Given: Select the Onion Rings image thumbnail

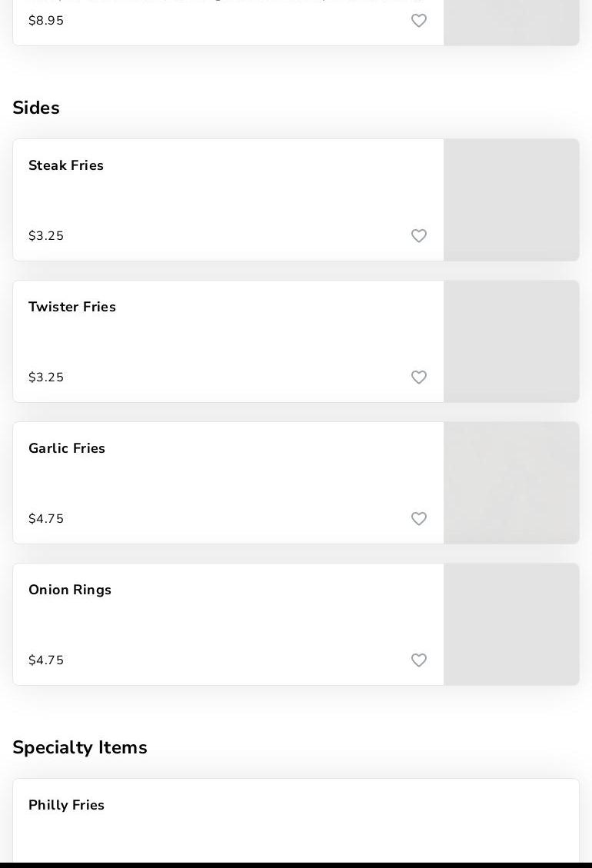Looking at the screenshot, I should click(x=511, y=624).
